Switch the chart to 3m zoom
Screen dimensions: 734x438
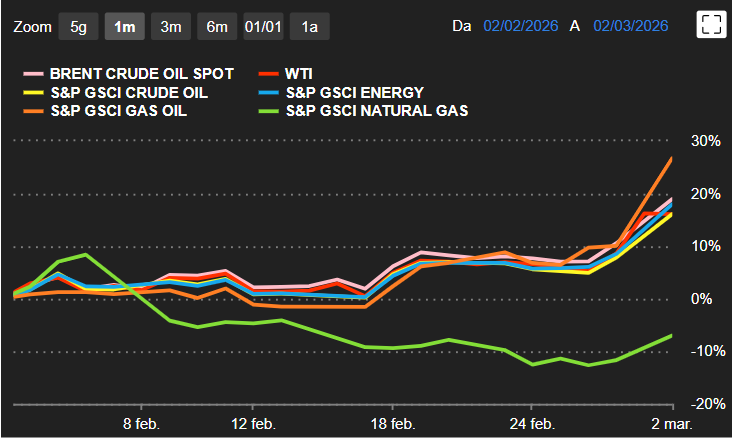pos(170,27)
